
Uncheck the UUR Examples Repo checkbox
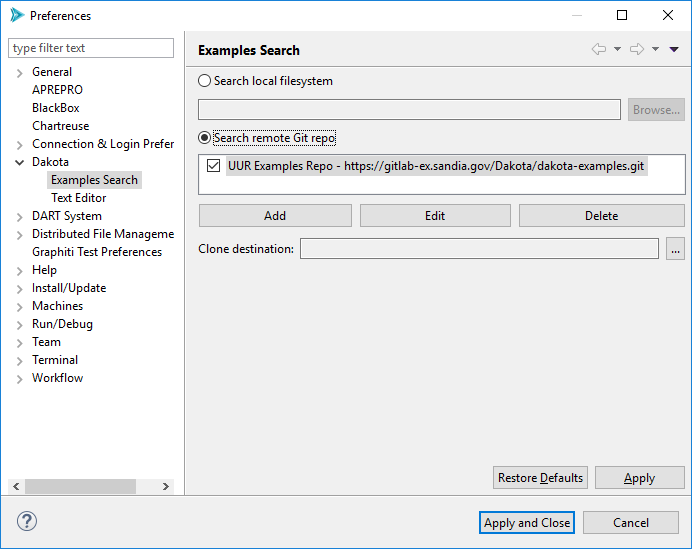214,166
